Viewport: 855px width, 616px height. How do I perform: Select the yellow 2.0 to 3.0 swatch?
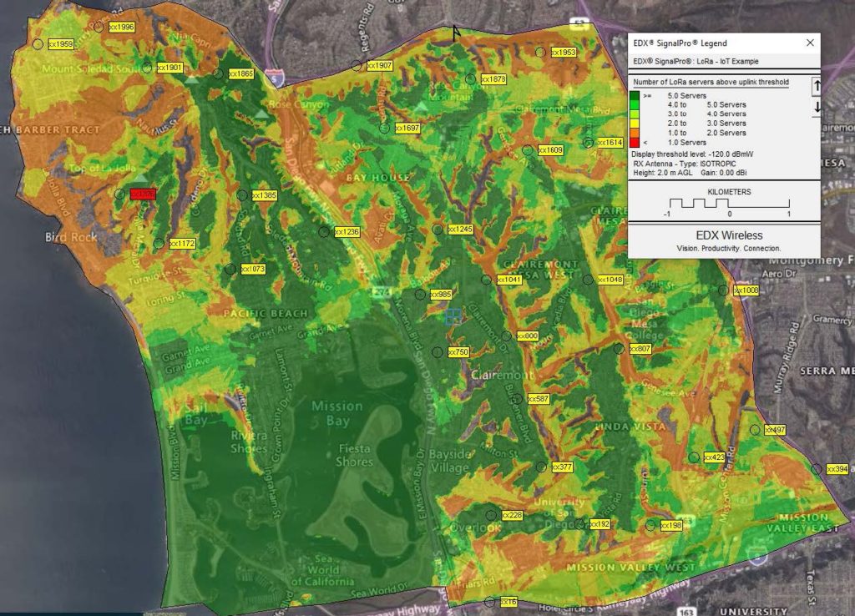(636, 124)
